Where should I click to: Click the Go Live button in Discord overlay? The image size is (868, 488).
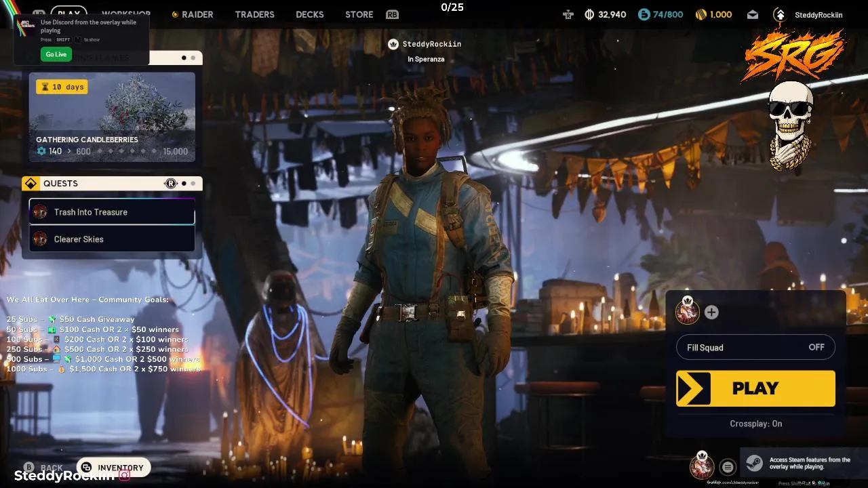coord(56,54)
